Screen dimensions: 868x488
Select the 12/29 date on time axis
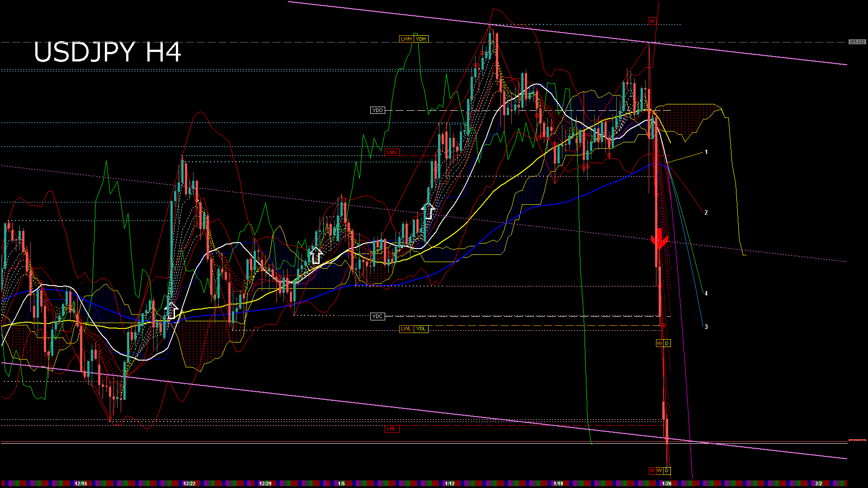click(265, 483)
